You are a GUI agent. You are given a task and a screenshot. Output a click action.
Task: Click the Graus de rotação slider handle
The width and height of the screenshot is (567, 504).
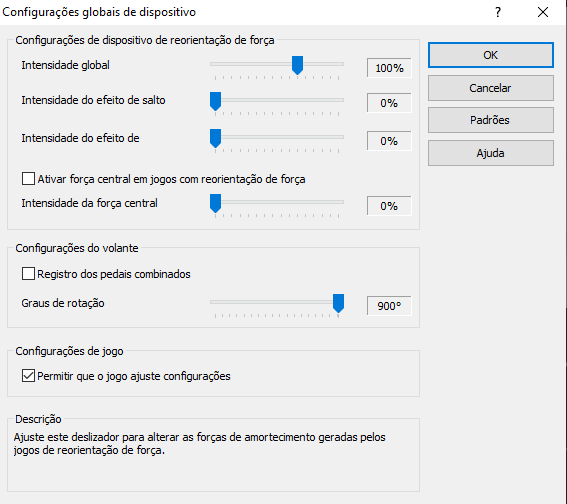tap(338, 303)
